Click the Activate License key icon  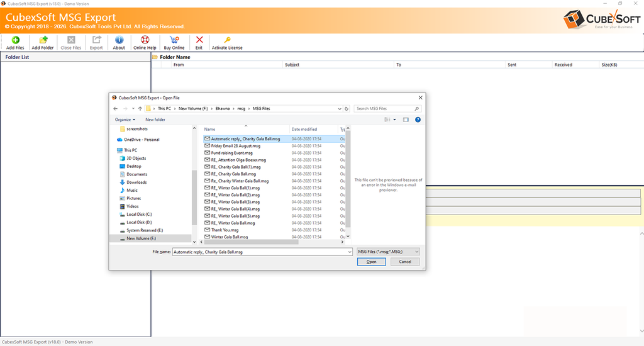(227, 40)
